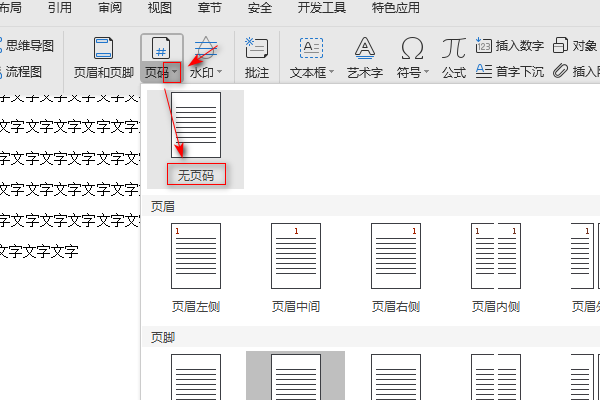Viewport: 600px width, 400px height.
Task: Select the 无页码 page thumbnail
Action: click(196, 125)
